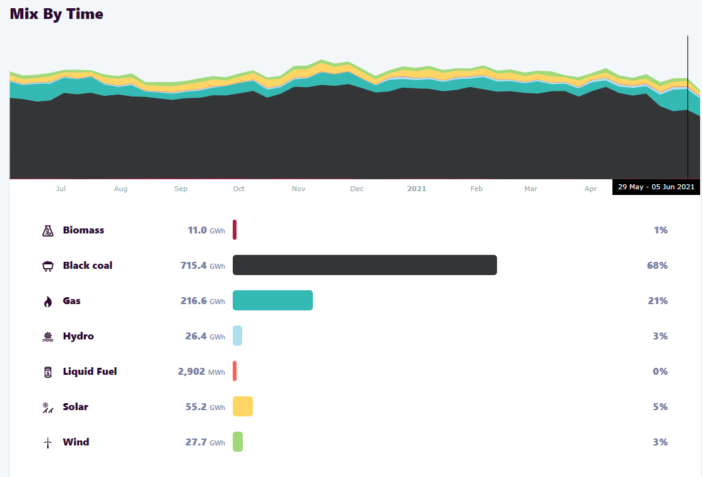The image size is (702, 477).
Task: Click Nov on the chart time axis
Action: (298, 188)
